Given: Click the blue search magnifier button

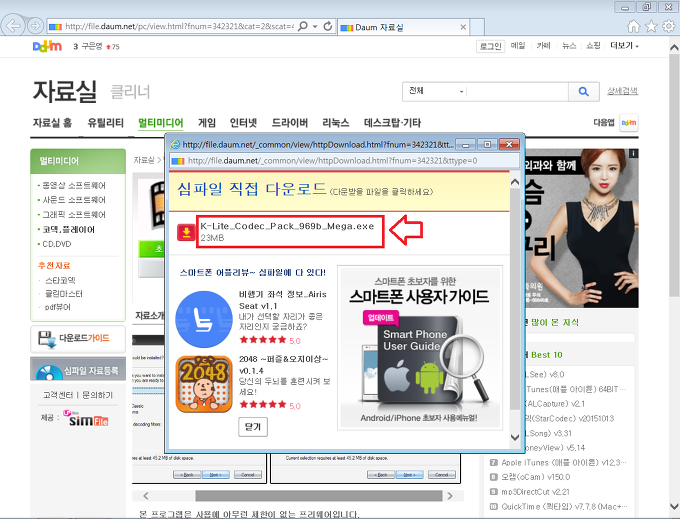Looking at the screenshot, I should [x=583, y=91].
